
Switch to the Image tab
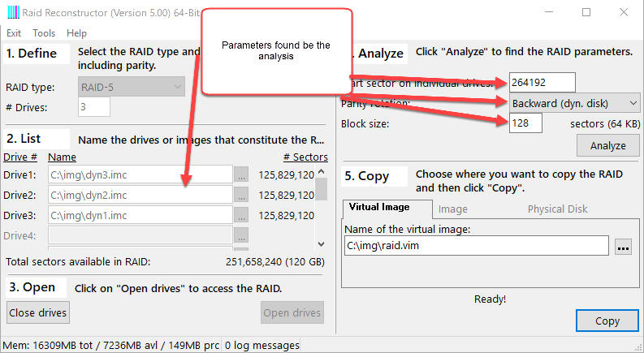point(452,209)
